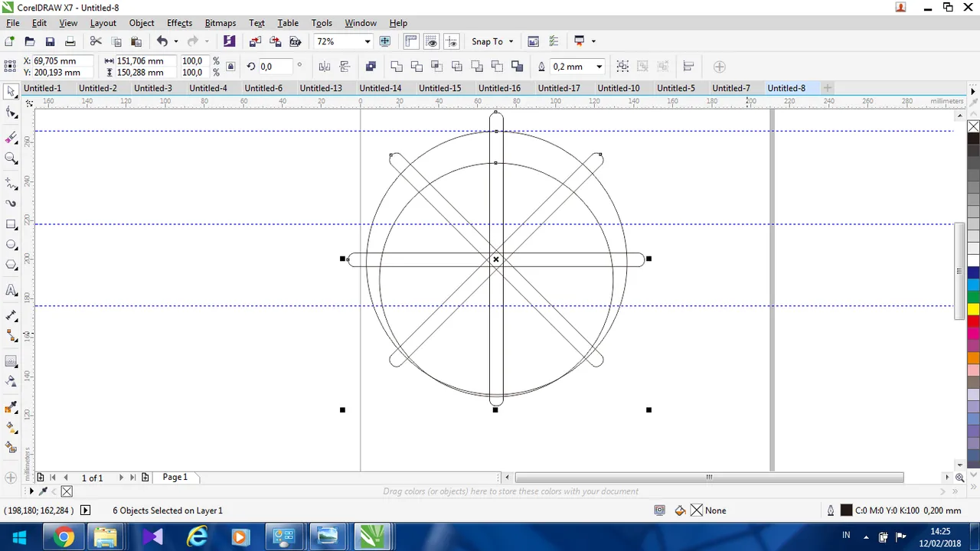Select the Connector tool

tap(11, 336)
